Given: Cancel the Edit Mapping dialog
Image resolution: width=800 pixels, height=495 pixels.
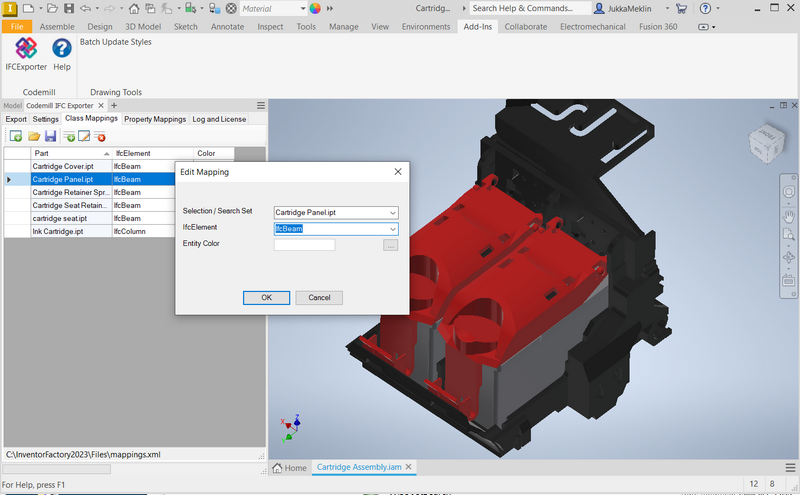Looking at the screenshot, I should tap(319, 297).
